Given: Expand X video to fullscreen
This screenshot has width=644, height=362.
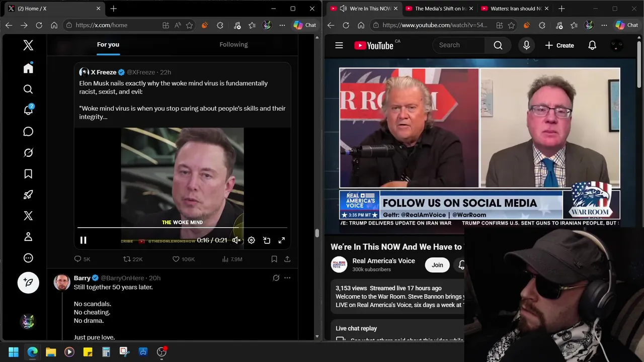Looking at the screenshot, I should tap(282, 240).
